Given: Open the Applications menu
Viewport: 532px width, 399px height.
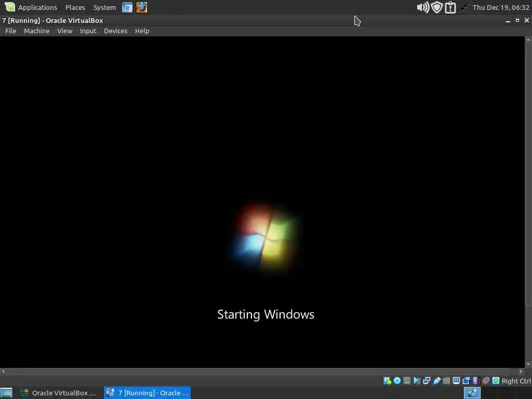Looking at the screenshot, I should click(x=37, y=7).
